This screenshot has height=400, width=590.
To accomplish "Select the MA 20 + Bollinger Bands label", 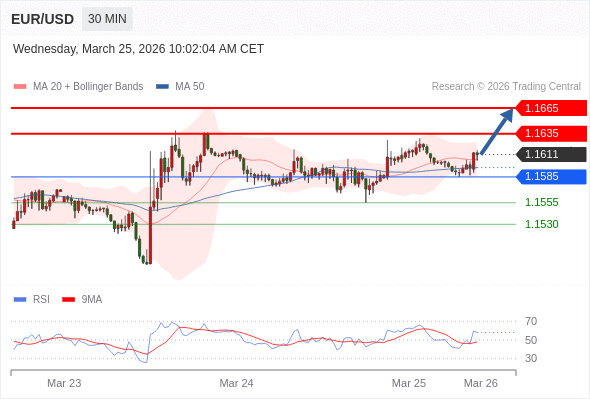I will 88,87.
